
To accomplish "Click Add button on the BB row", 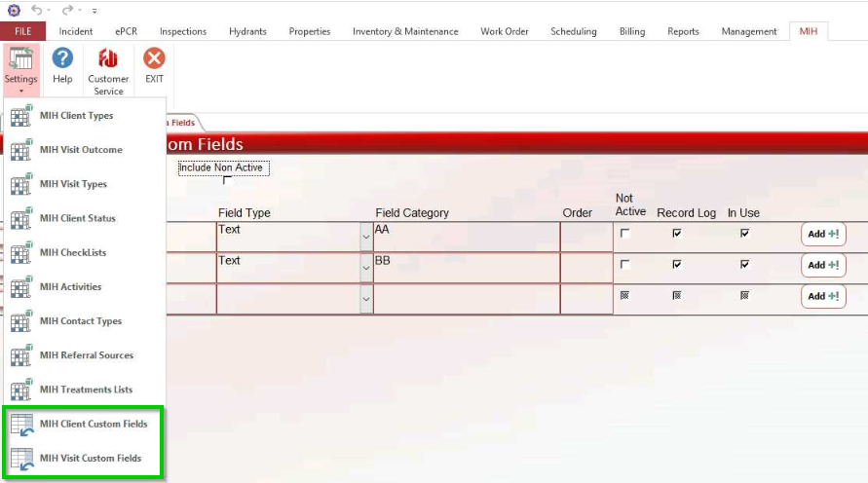I will 823,265.
